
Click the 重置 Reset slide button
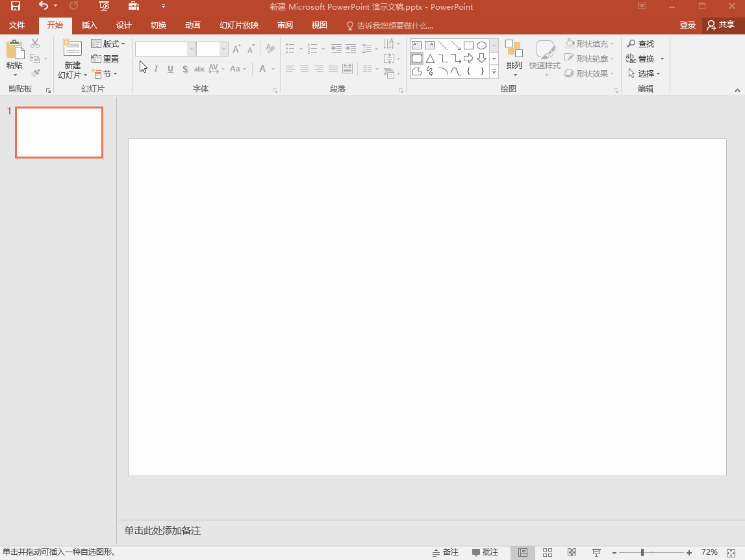point(105,58)
